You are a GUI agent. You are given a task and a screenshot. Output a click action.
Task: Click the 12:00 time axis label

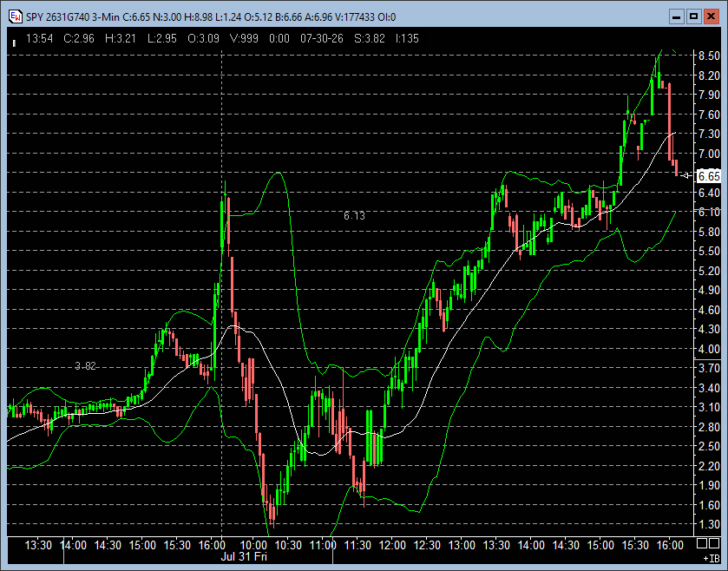pyautogui.click(x=392, y=545)
